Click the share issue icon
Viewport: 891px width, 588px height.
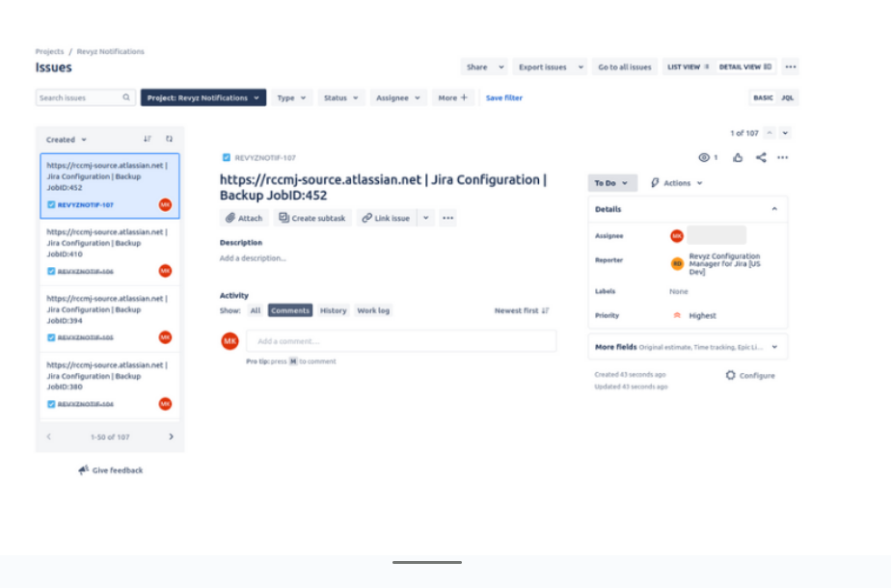click(x=761, y=158)
